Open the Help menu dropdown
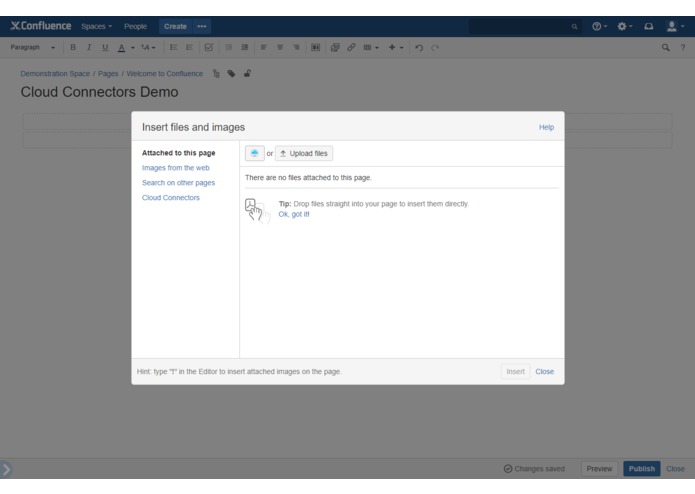Screen dimensions: 695x494 [x=599, y=27]
